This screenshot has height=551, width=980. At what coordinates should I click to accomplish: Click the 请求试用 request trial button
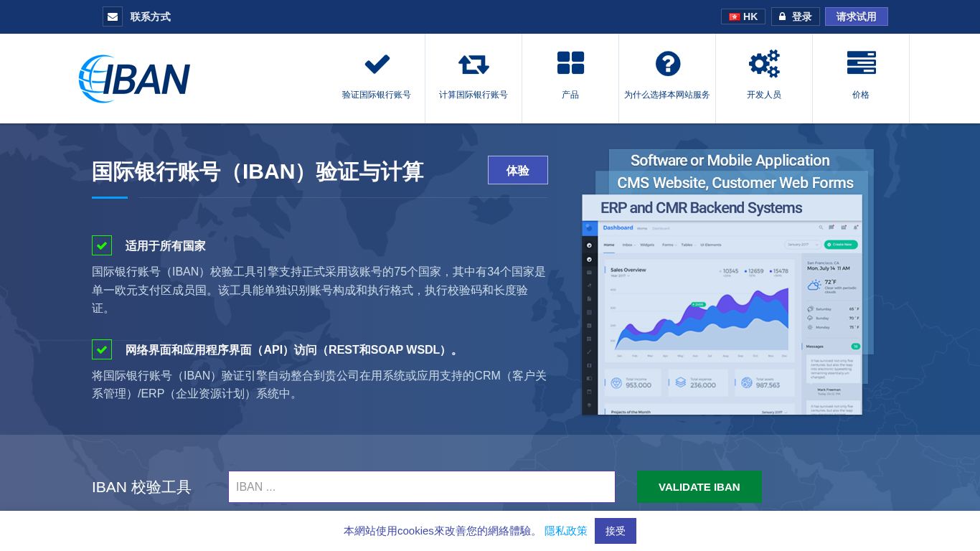click(857, 17)
